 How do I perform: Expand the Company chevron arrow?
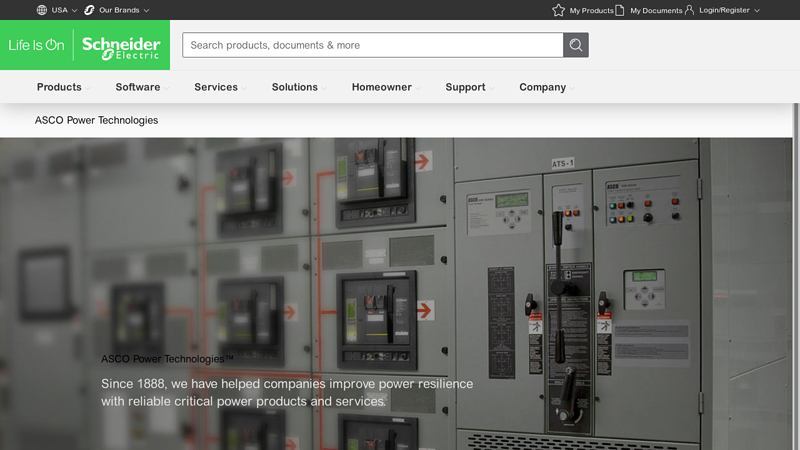572,88
